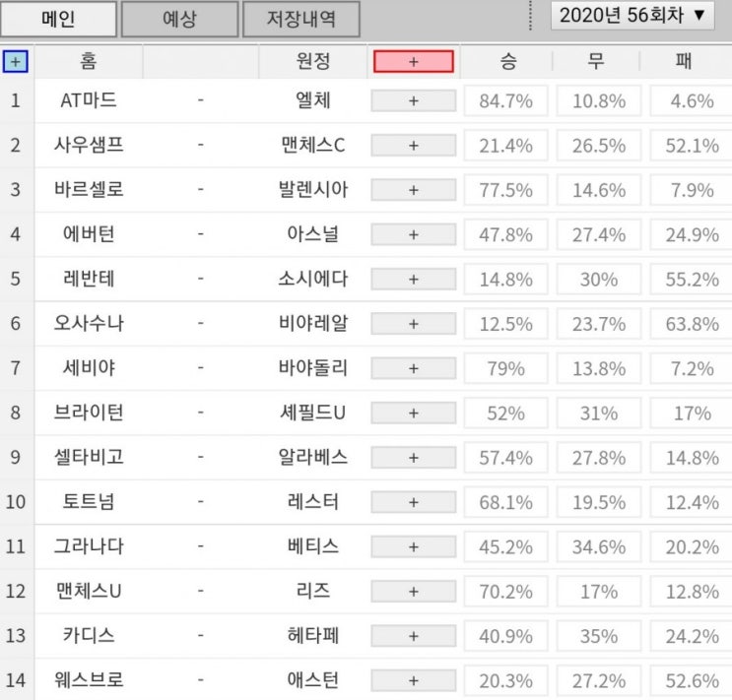
Task: Select loss 24.9% for 에버턴 match
Action: [692, 234]
